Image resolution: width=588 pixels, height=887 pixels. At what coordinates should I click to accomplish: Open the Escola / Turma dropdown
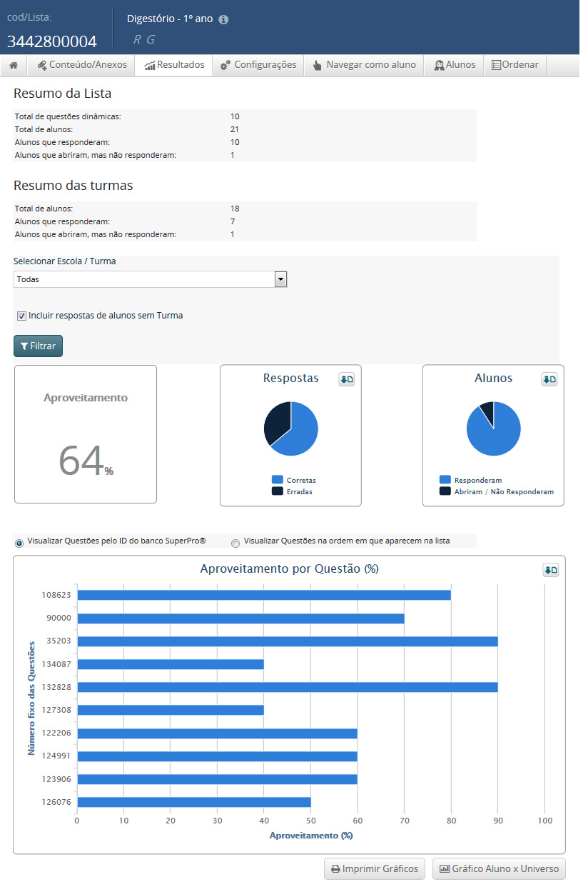point(150,279)
